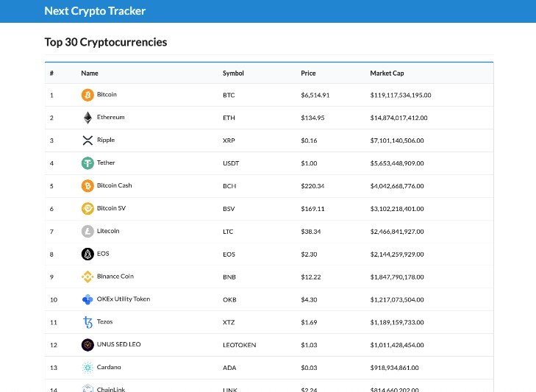Click the Name column header
Screen dimensions: 536x392
pos(90,74)
